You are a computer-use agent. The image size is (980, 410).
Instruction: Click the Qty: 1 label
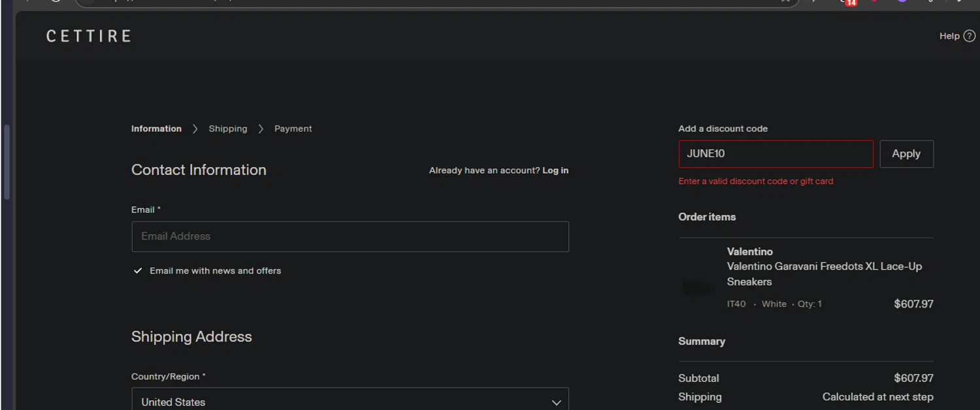coord(809,304)
